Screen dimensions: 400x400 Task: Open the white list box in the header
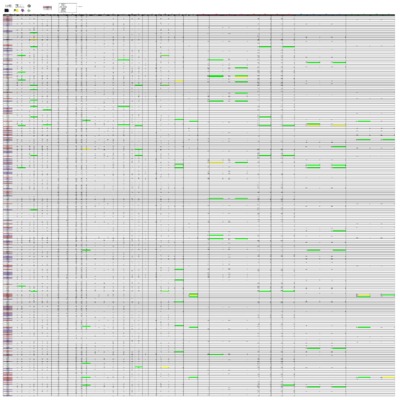(x=68, y=8)
